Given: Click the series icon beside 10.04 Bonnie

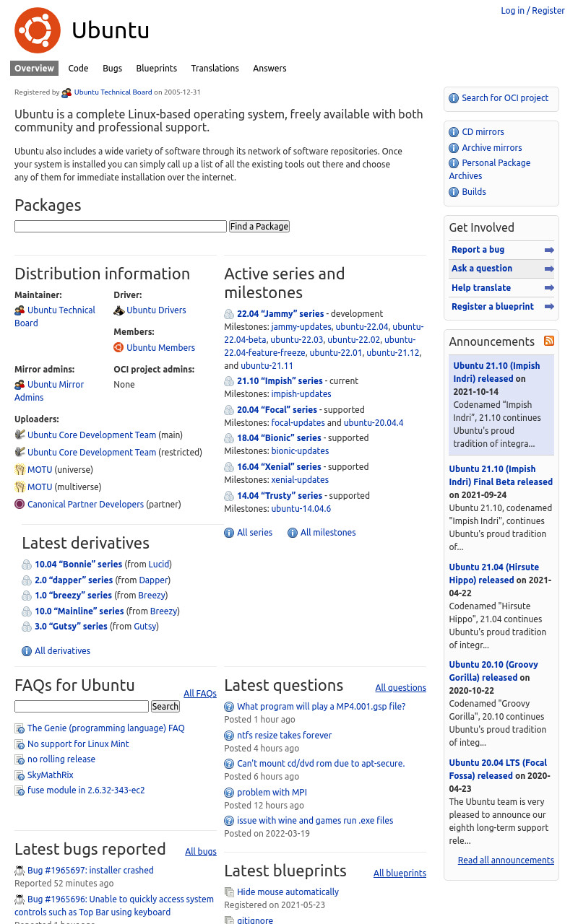Looking at the screenshot, I should pyautogui.click(x=27, y=565).
